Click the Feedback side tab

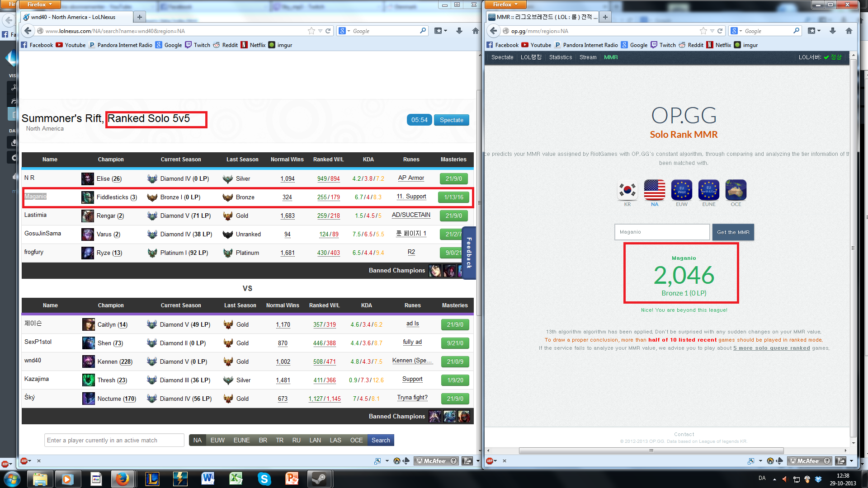469,253
